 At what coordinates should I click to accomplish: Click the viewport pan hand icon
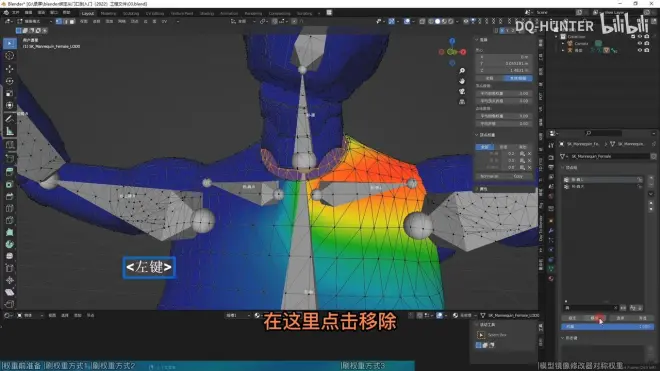462,81
